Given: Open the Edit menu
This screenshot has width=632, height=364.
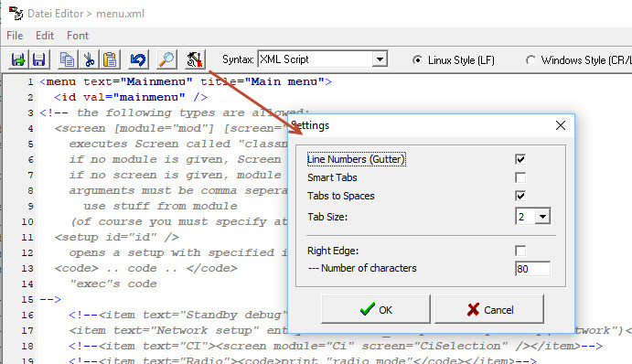Looking at the screenshot, I should coord(45,36).
